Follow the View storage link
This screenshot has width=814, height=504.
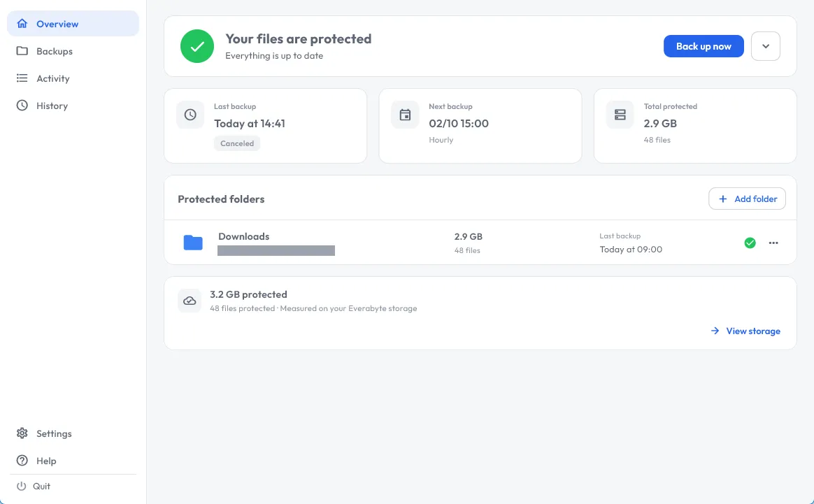[x=745, y=331]
